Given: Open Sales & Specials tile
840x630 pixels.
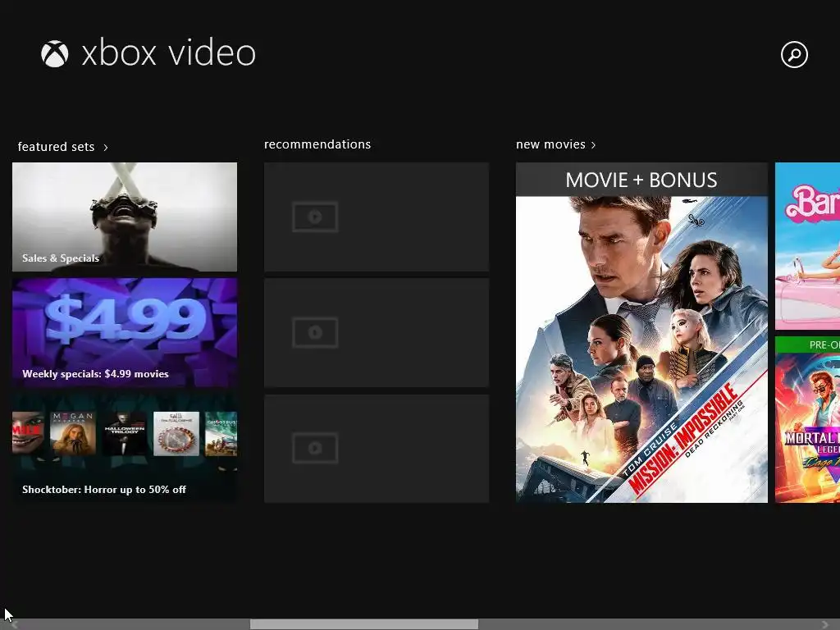Looking at the screenshot, I should [125, 217].
